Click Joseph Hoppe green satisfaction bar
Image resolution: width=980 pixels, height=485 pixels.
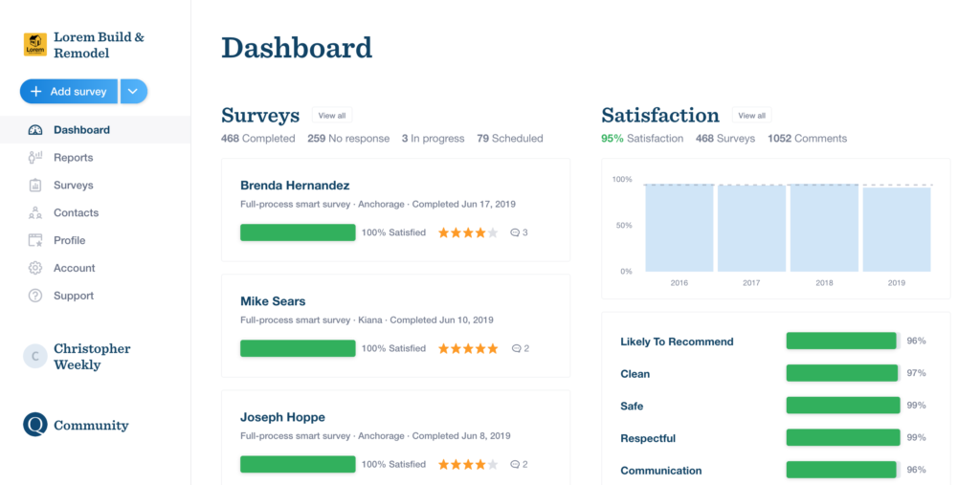click(x=299, y=464)
